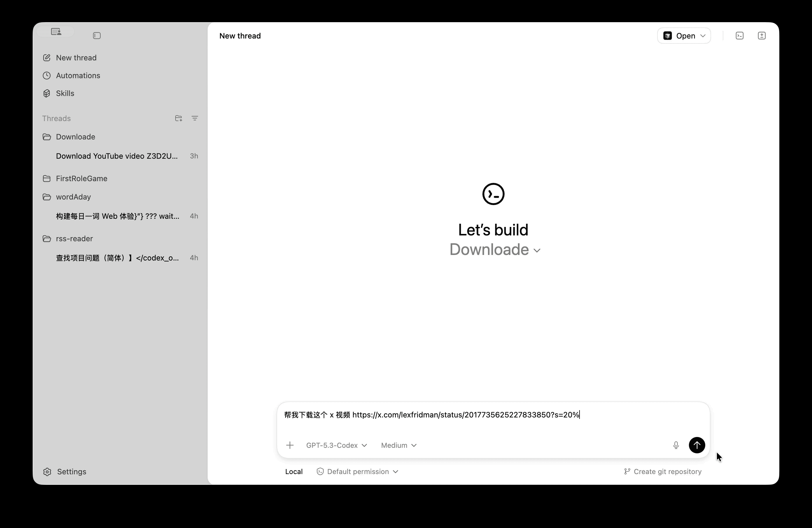Open the Skills section

click(x=65, y=93)
